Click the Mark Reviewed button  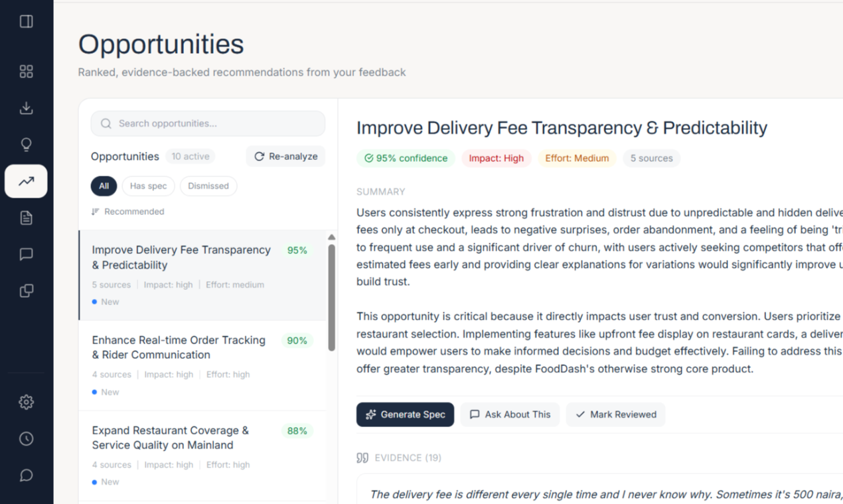tap(615, 414)
